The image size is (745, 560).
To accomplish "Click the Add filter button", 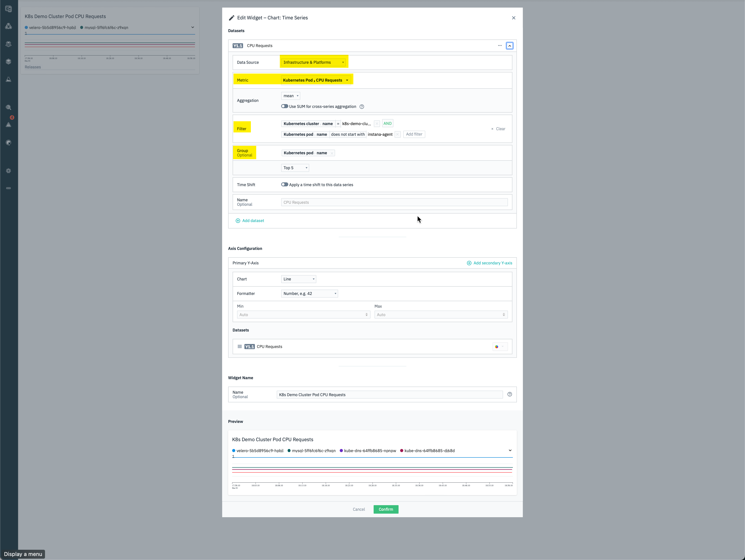I will tap(414, 134).
